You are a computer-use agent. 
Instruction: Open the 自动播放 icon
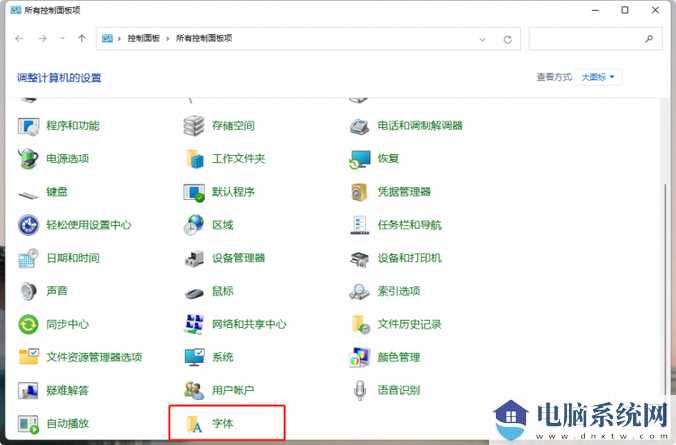pyautogui.click(x=28, y=423)
